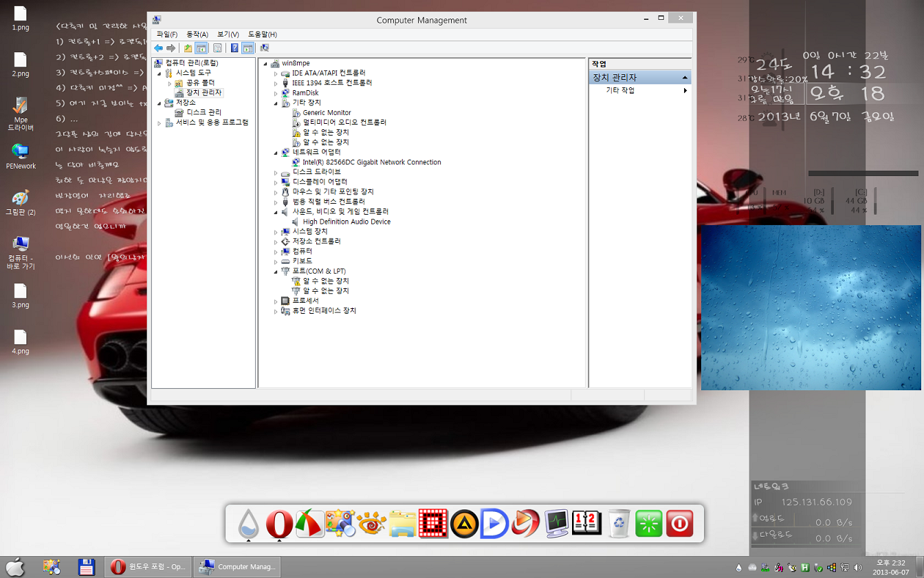The width and height of the screenshot is (924, 578).
Task: Launch AIMP player from the dock
Action: click(464, 524)
